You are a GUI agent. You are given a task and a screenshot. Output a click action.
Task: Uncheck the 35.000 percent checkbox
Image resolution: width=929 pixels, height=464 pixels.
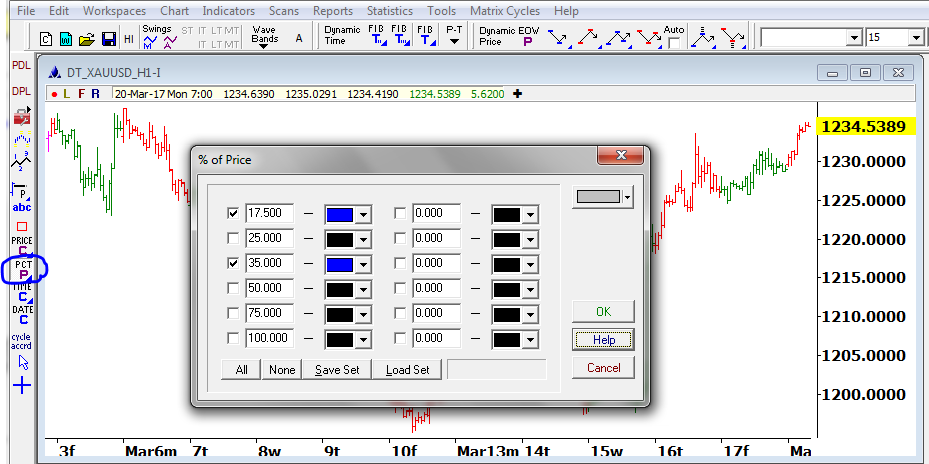tap(233, 263)
